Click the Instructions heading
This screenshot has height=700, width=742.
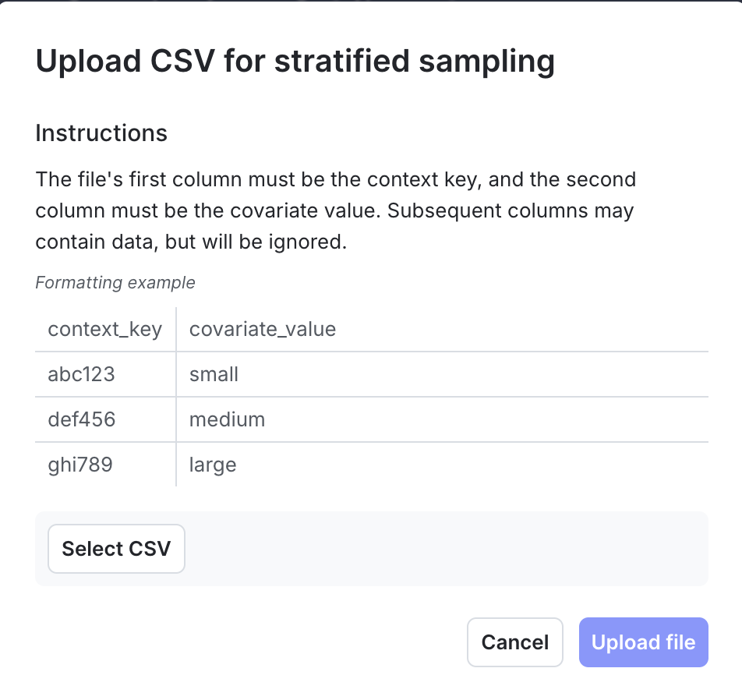(x=101, y=133)
